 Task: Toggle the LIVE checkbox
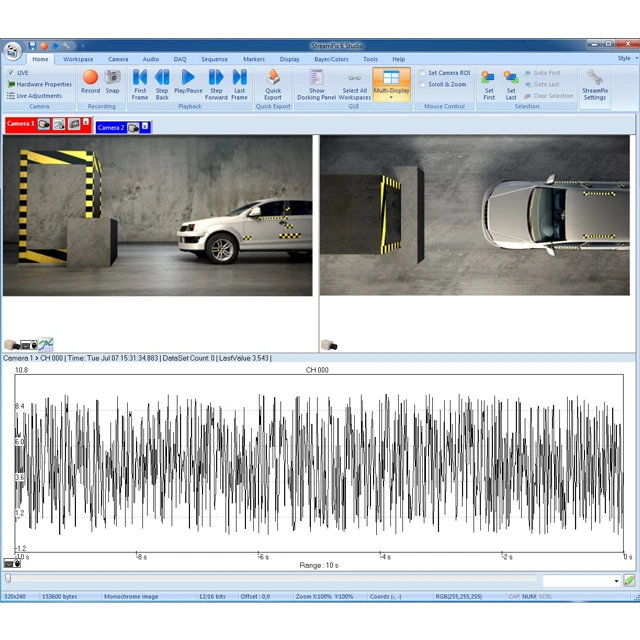tap(11, 73)
